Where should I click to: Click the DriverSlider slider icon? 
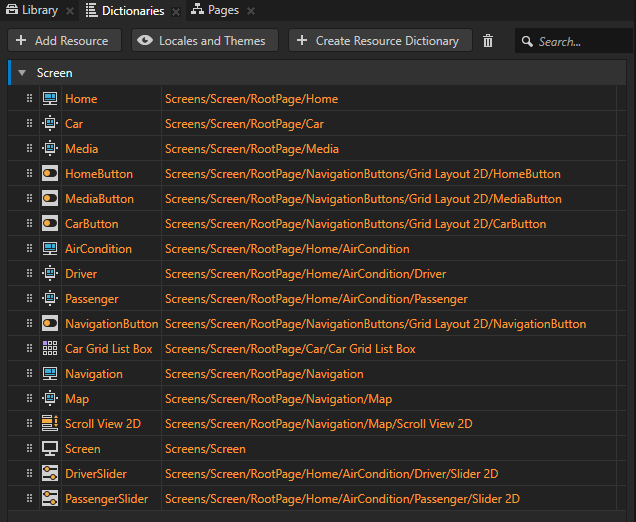pos(50,474)
